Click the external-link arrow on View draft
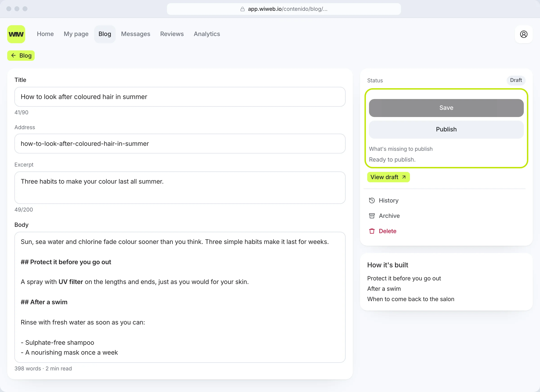The image size is (540, 392). 404,177
